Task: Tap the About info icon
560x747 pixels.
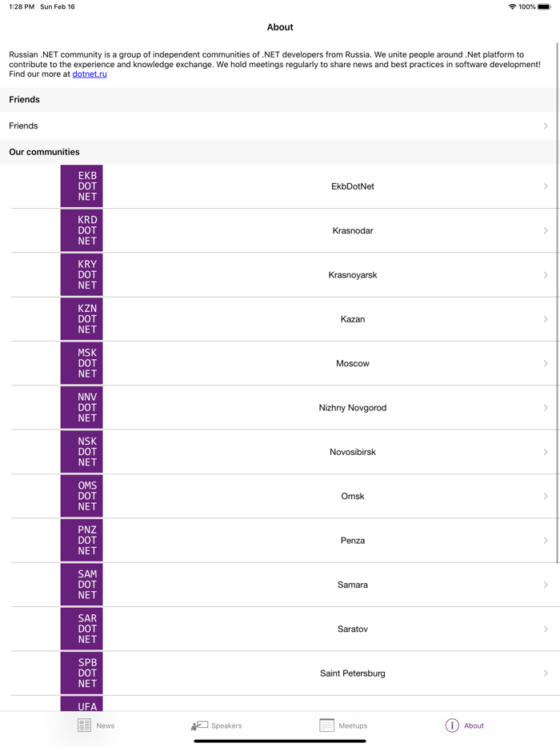Action: (452, 725)
